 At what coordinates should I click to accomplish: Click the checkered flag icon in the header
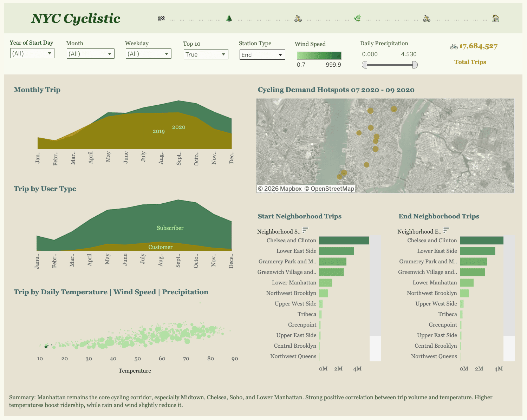point(161,18)
